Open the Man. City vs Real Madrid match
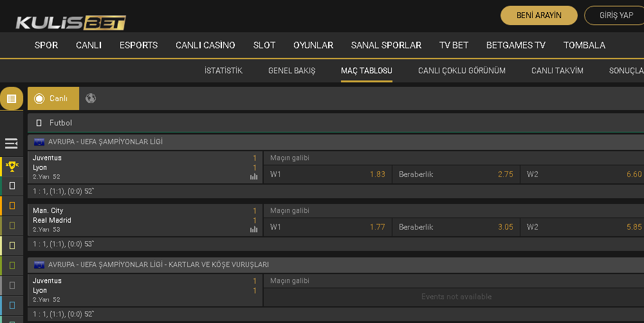The image size is (644, 323). point(145,220)
